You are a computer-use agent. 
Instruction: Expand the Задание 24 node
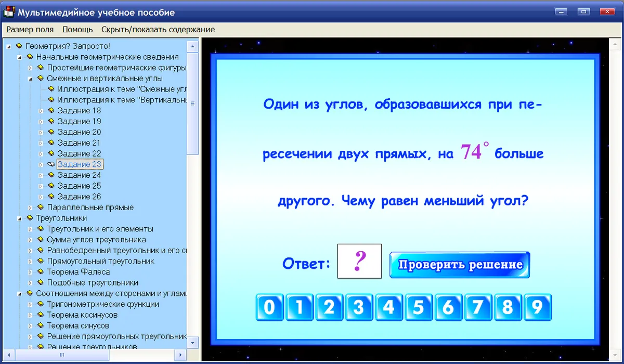pyautogui.click(x=41, y=175)
